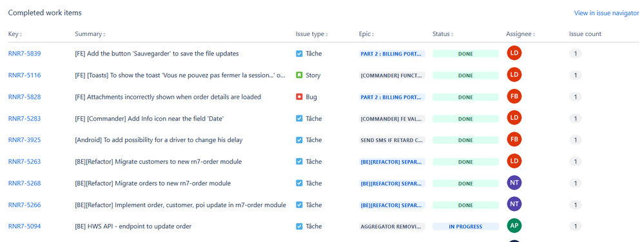
Task: Click the Tâche type icon for RNR7-5268
Action: (x=299, y=183)
